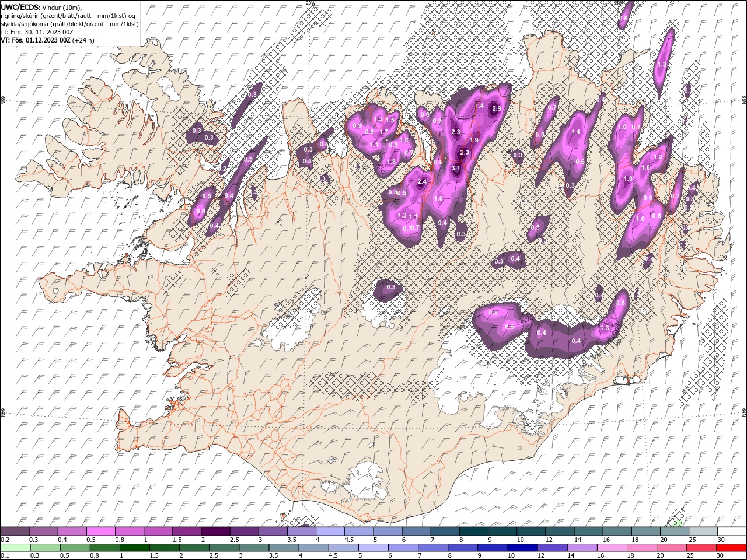Click the darkest green 1 rain legend swatch
The image size is (747, 560).
point(134,548)
